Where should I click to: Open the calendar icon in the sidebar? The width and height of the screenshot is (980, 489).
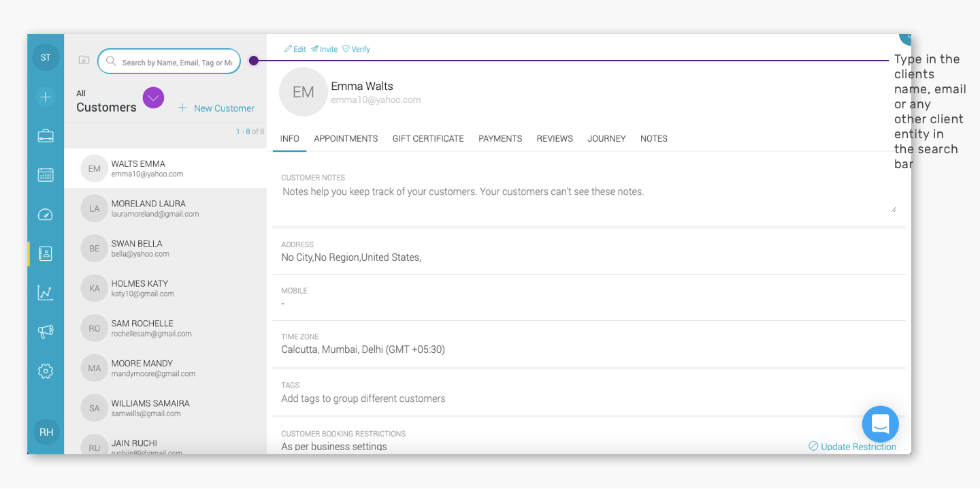click(46, 175)
